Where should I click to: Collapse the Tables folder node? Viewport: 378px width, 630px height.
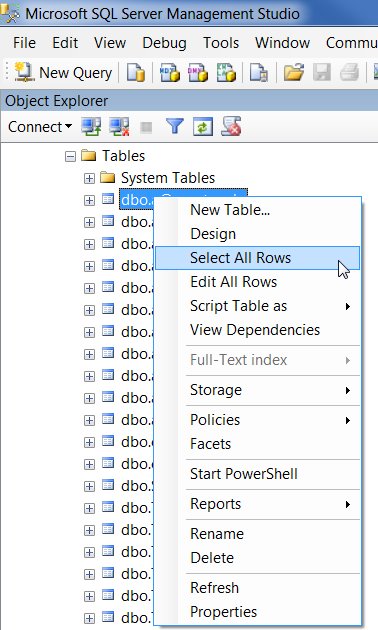70,156
